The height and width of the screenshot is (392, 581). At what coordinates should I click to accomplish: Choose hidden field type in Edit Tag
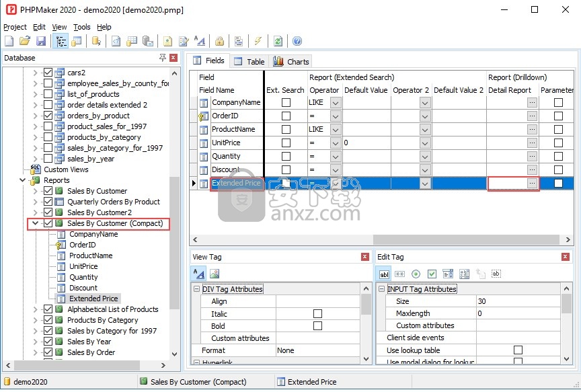496,274
